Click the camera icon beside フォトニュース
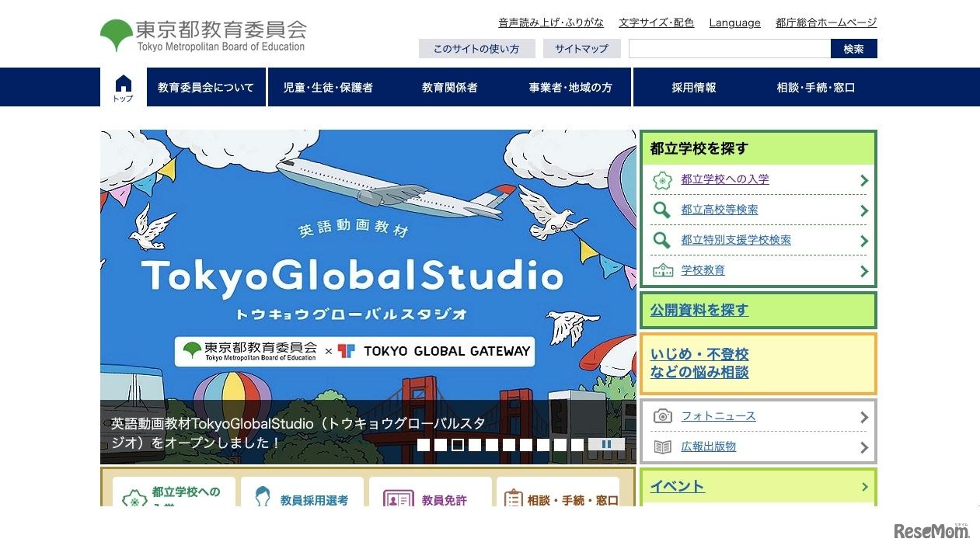The height and width of the screenshot is (549, 980). [662, 415]
